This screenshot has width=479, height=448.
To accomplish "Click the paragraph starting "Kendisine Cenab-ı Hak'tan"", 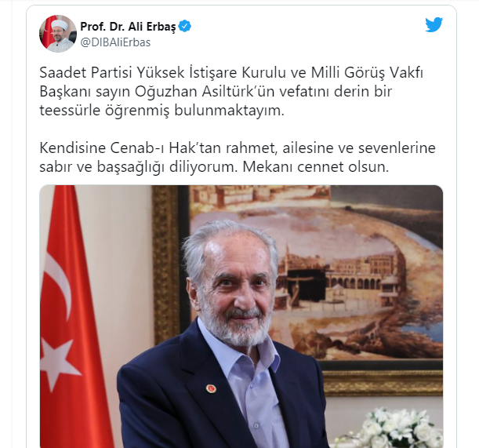I will pos(238,157).
